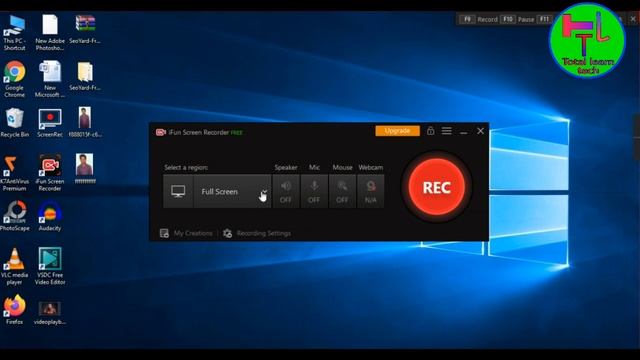Select the New Microsoft document icon
This screenshot has width=640, height=360.
tap(50, 79)
